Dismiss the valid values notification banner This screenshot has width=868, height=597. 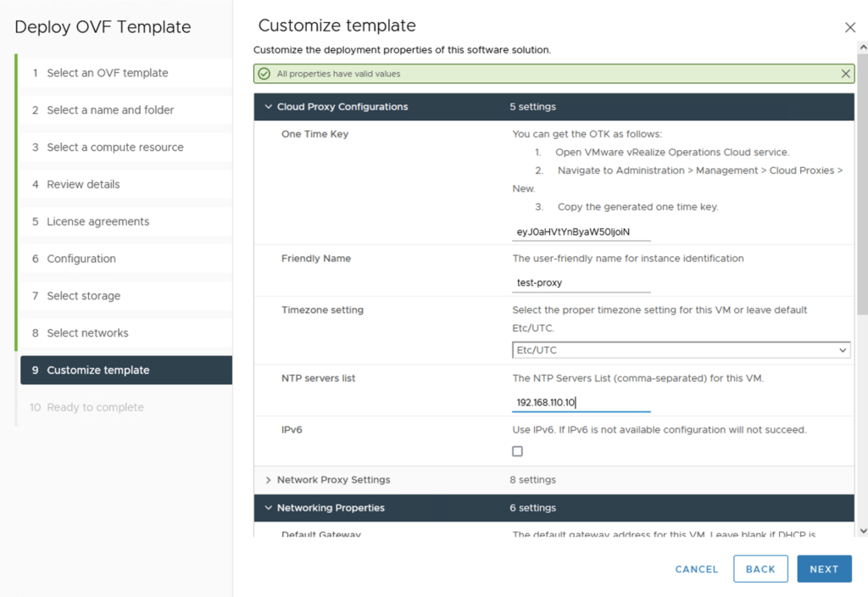click(845, 74)
